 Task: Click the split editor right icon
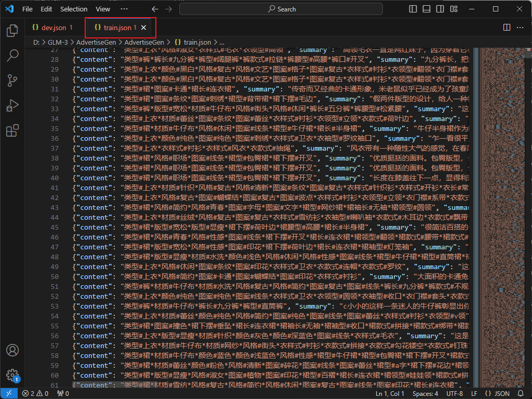[x=507, y=27]
